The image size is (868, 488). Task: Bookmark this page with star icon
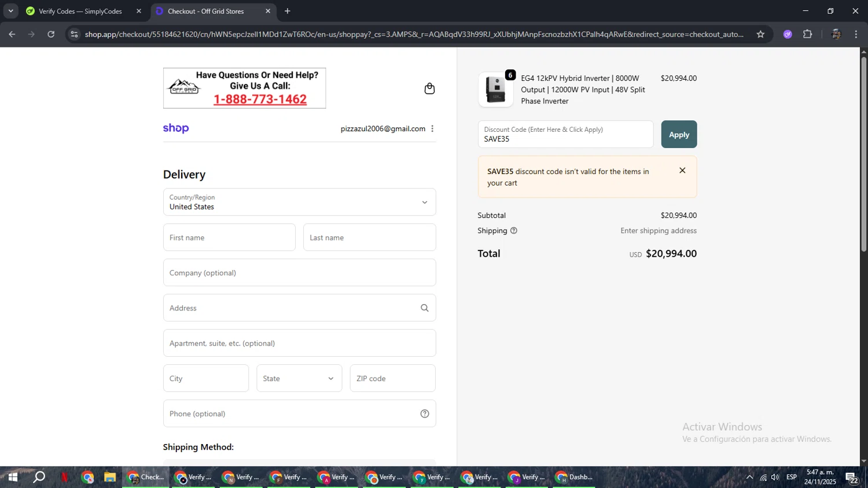point(760,34)
